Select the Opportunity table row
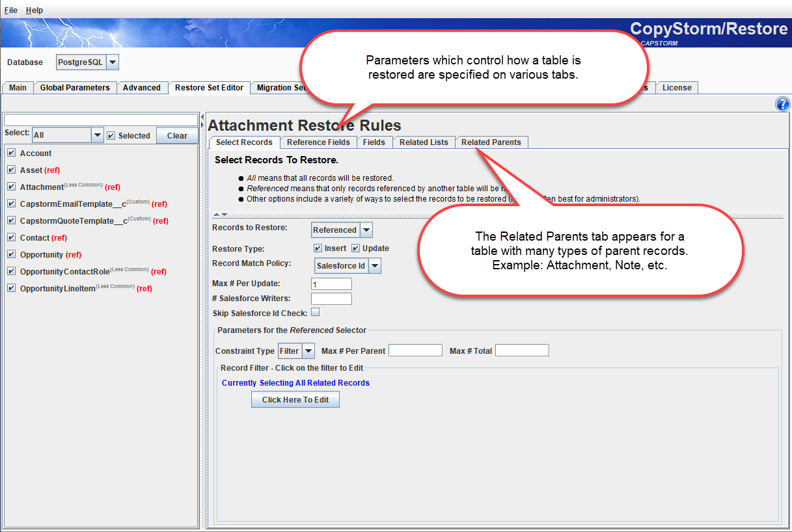Viewport: 792px width, 532px height. point(51,254)
